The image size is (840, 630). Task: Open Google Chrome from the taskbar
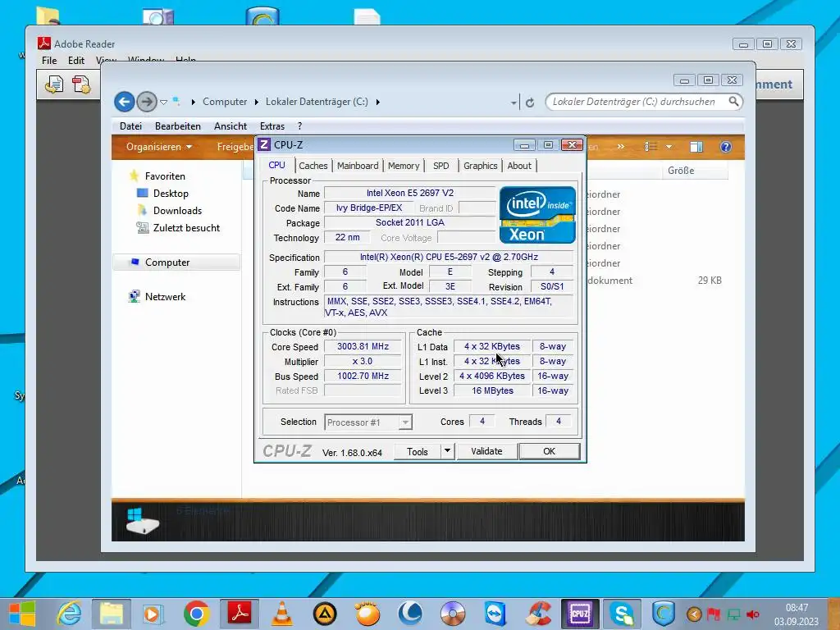[196, 614]
